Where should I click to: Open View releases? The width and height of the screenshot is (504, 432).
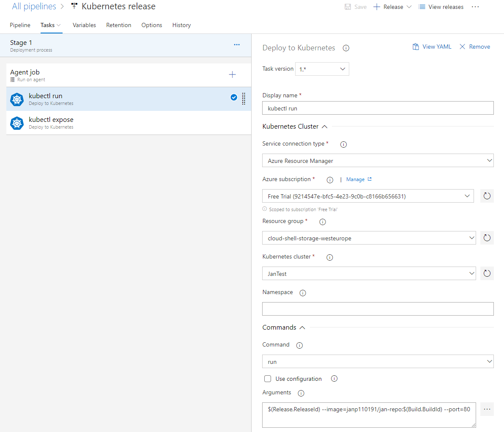point(441,7)
